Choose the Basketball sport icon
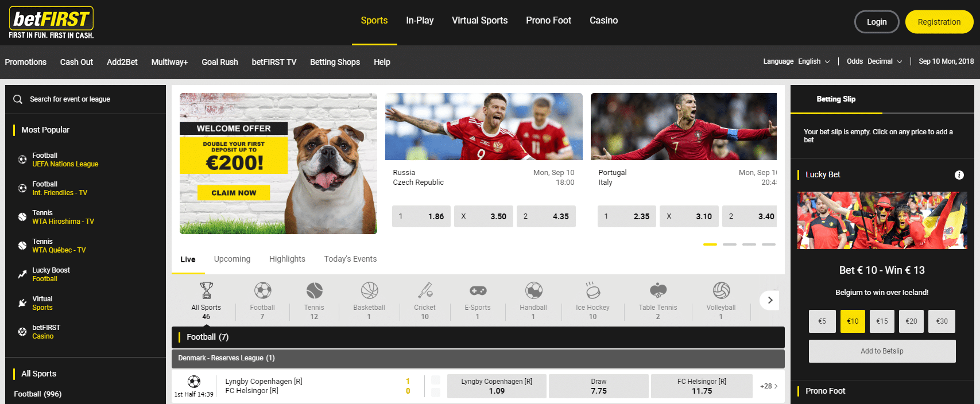Viewport: 980px width, 404px height. pyautogui.click(x=369, y=291)
